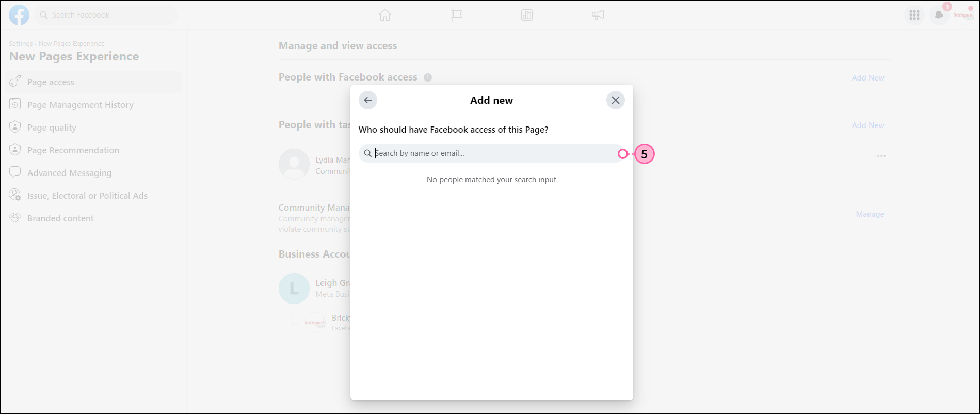Screen dimensions: 980x414
Task: Click the Page Recommendation shield icon
Action: pos(15,150)
